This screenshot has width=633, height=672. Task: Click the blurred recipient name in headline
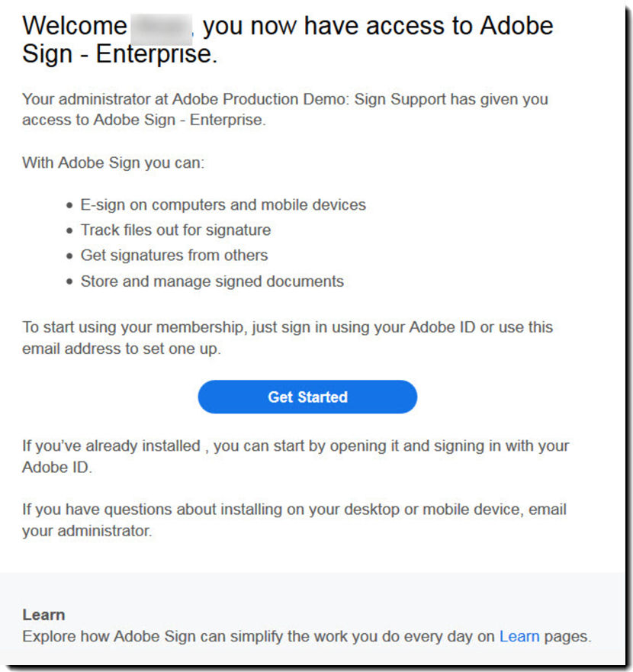[159, 27]
